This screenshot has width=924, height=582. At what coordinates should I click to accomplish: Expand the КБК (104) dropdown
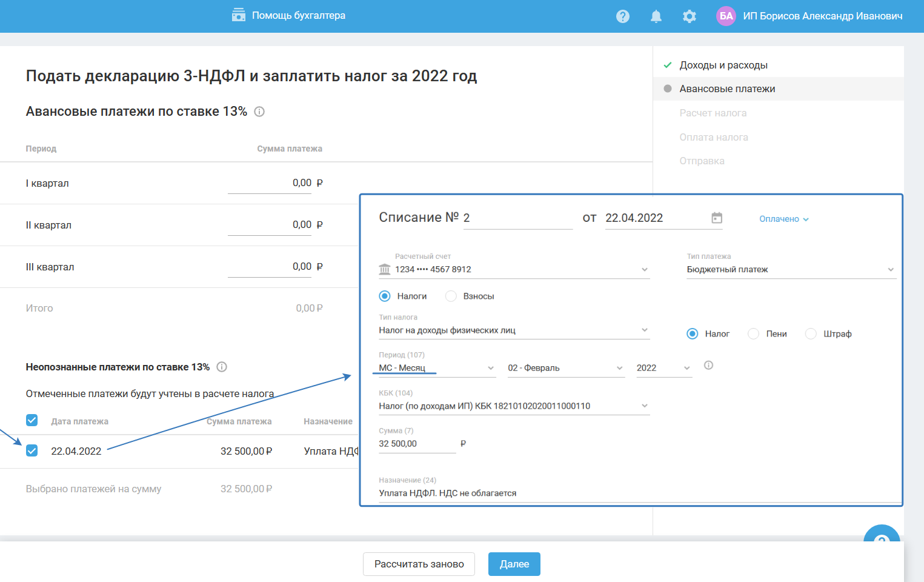(x=514, y=406)
